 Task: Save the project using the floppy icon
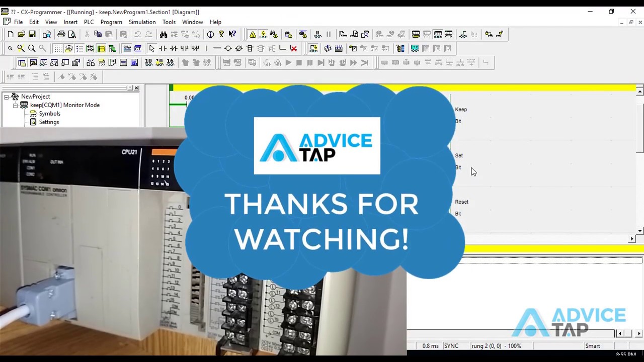(x=32, y=34)
